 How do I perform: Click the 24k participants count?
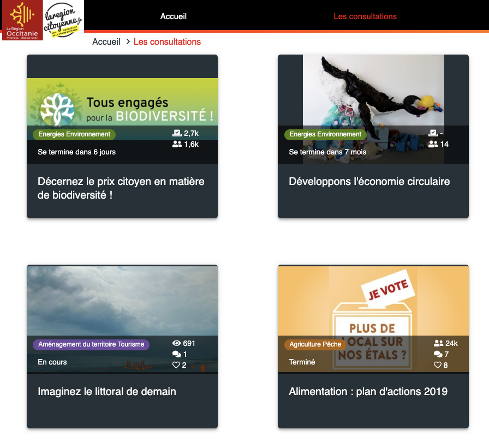[451, 343]
